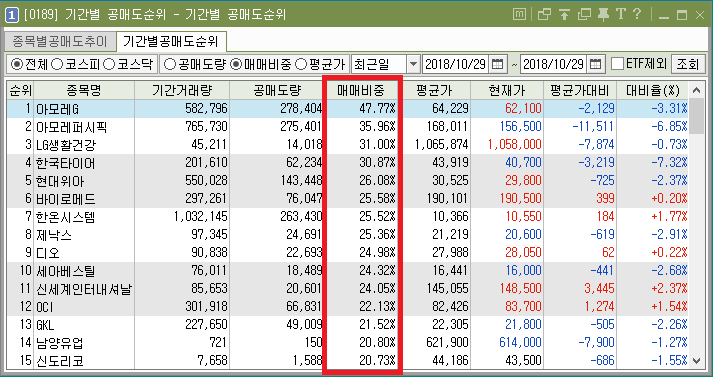The width and height of the screenshot is (713, 377).
Task: Select 현대위아 row
Action: click(348, 181)
